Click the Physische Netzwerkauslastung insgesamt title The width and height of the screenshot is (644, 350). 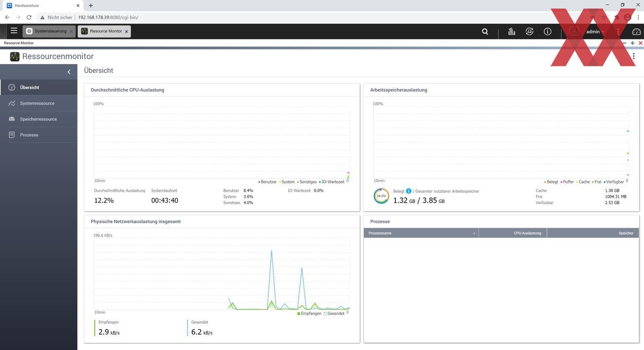135,222
